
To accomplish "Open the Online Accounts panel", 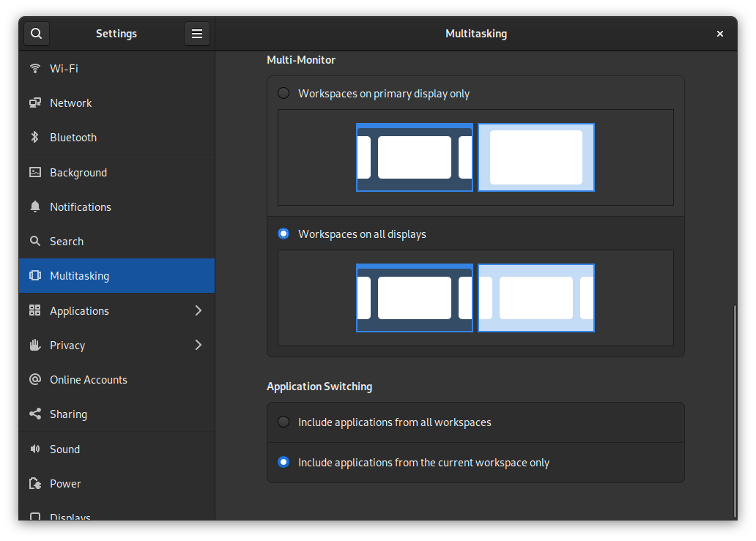I will pyautogui.click(x=116, y=380).
